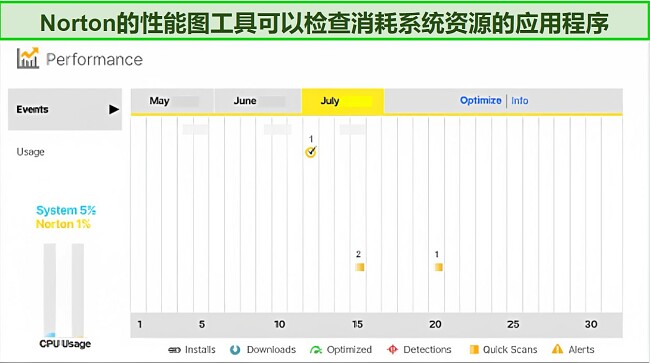Click the Quick Scans label
This screenshot has width=650, height=363.
[x=510, y=350]
